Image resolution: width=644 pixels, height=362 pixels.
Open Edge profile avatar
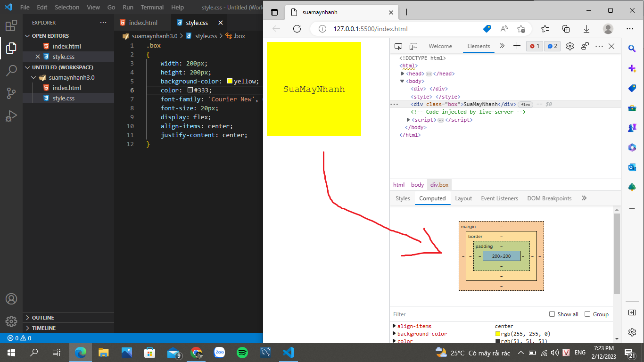click(608, 29)
